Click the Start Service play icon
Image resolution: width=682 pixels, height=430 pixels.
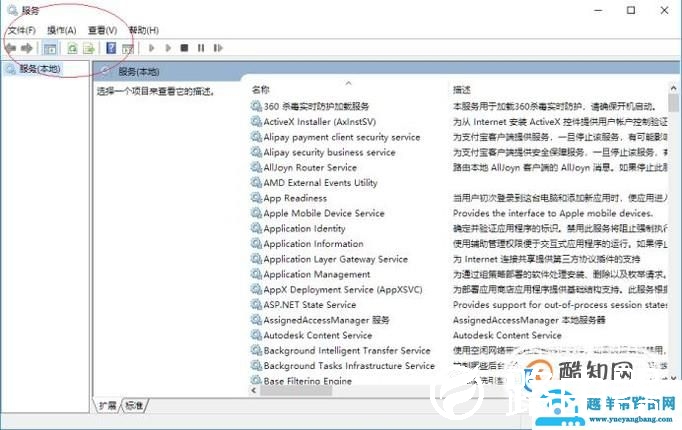(x=151, y=48)
